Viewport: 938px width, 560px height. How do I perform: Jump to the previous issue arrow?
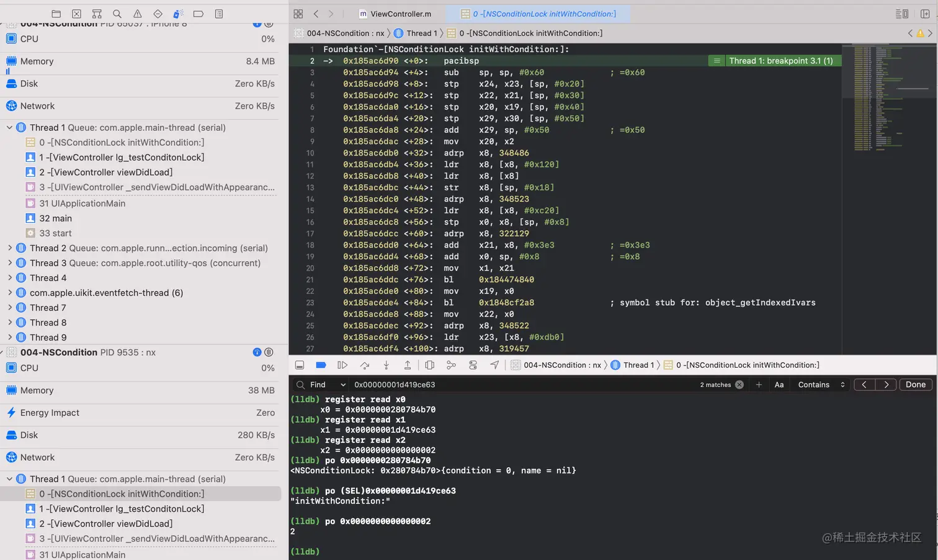[x=910, y=33]
